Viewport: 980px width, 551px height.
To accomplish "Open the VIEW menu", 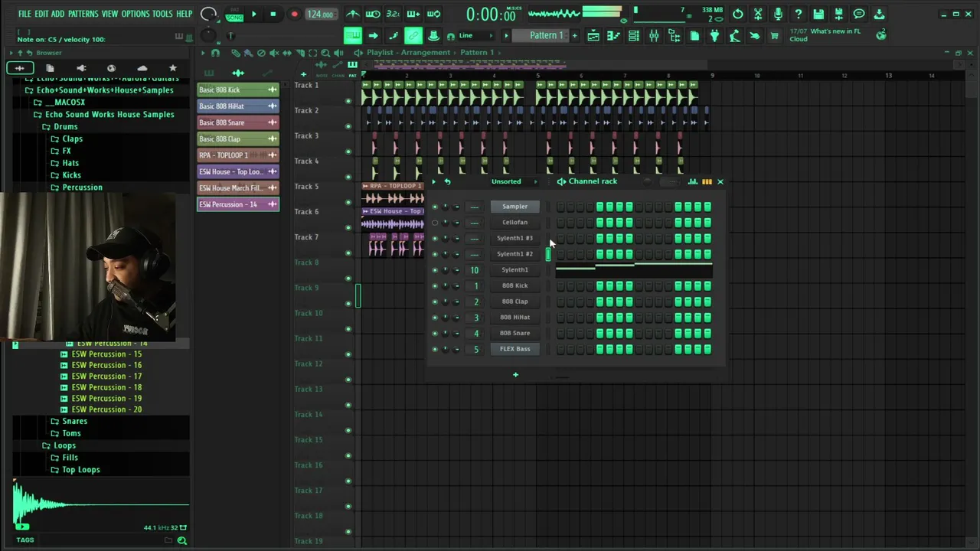I will click(110, 14).
